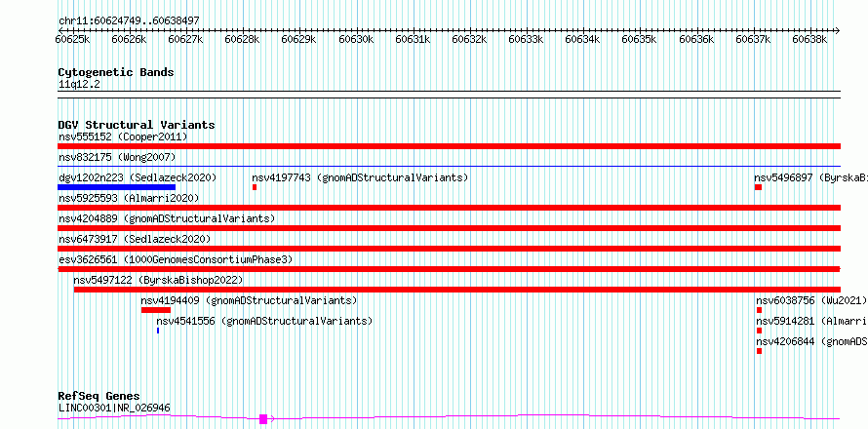Click the 60638k ruler tick label
The image size is (868, 429).
pyautogui.click(x=809, y=39)
